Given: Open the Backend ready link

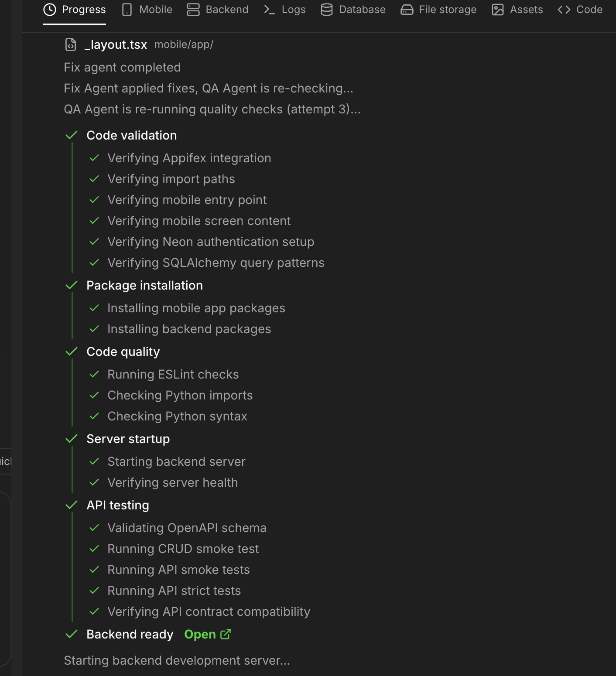Looking at the screenshot, I should click(x=199, y=634).
